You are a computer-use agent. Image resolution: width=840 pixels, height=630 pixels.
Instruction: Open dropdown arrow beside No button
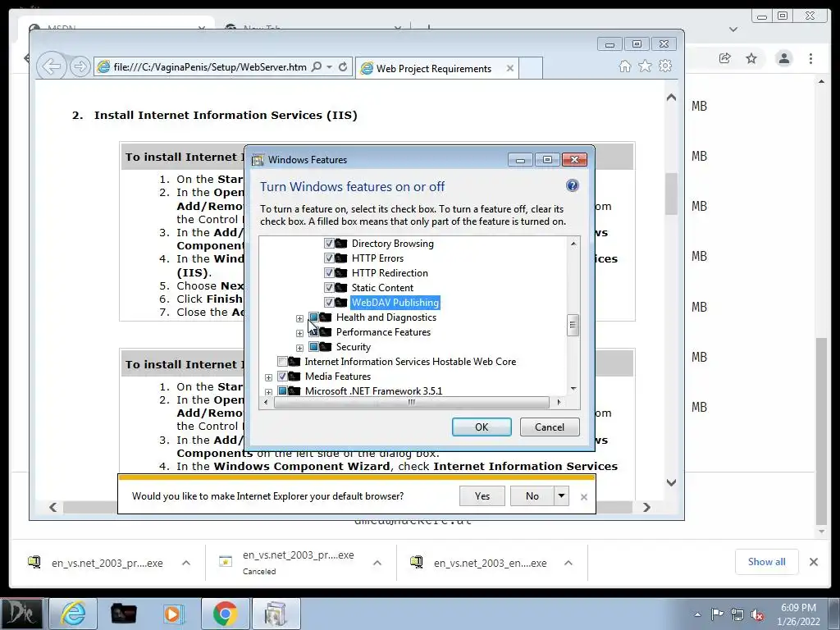(561, 495)
